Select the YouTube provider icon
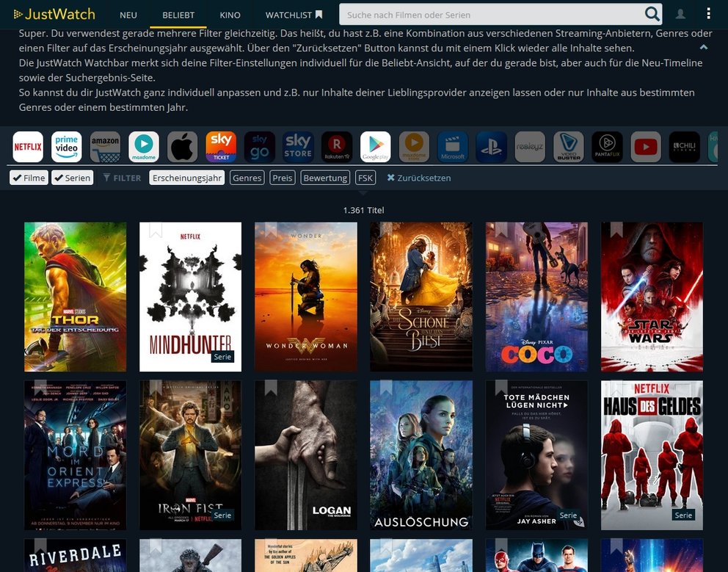This screenshot has height=572, width=728. (x=646, y=147)
